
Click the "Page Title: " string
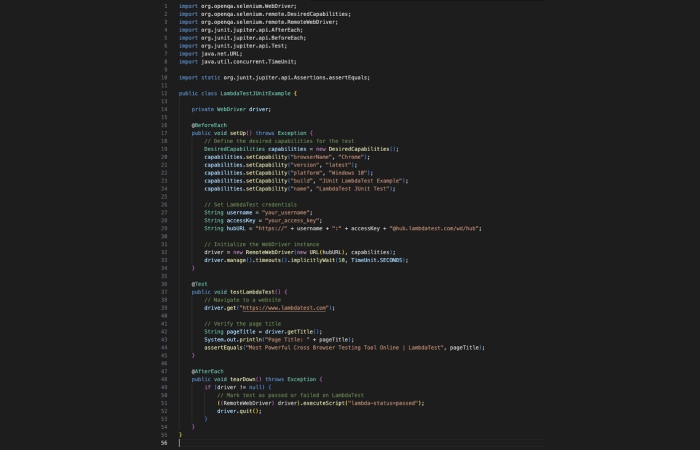290,340
